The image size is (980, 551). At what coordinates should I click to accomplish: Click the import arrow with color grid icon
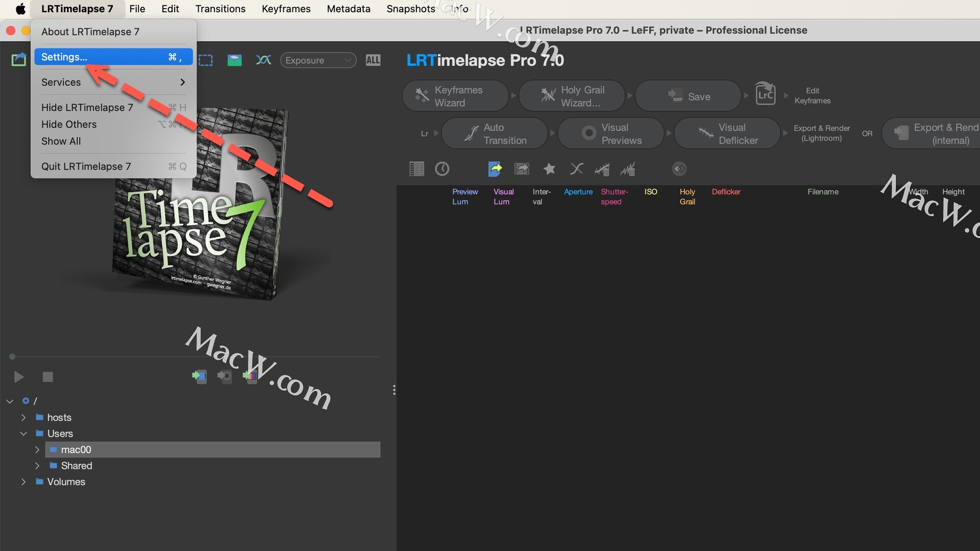[250, 377]
